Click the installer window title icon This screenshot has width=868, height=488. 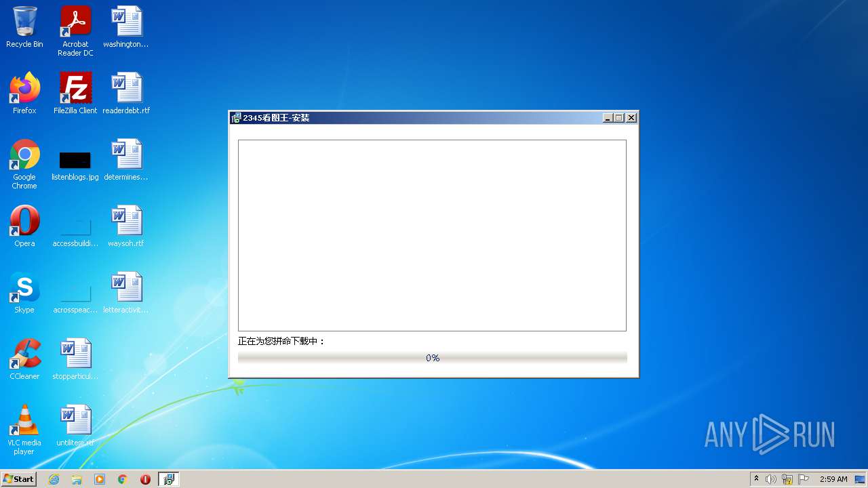[x=236, y=118]
